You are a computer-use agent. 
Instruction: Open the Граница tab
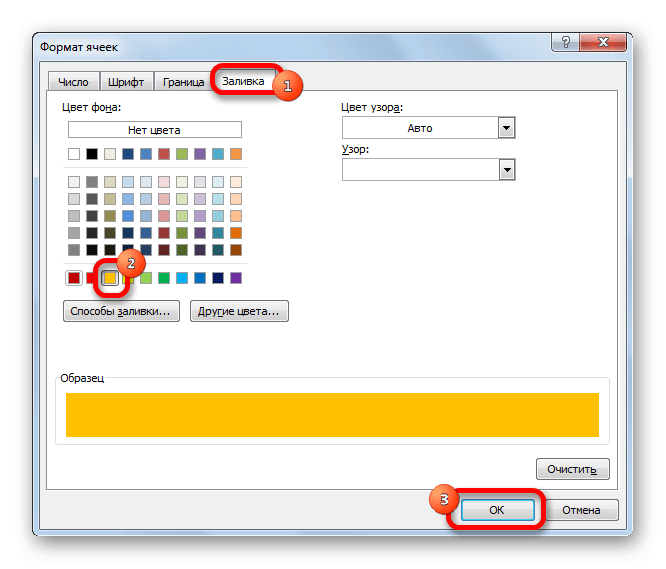tap(183, 82)
